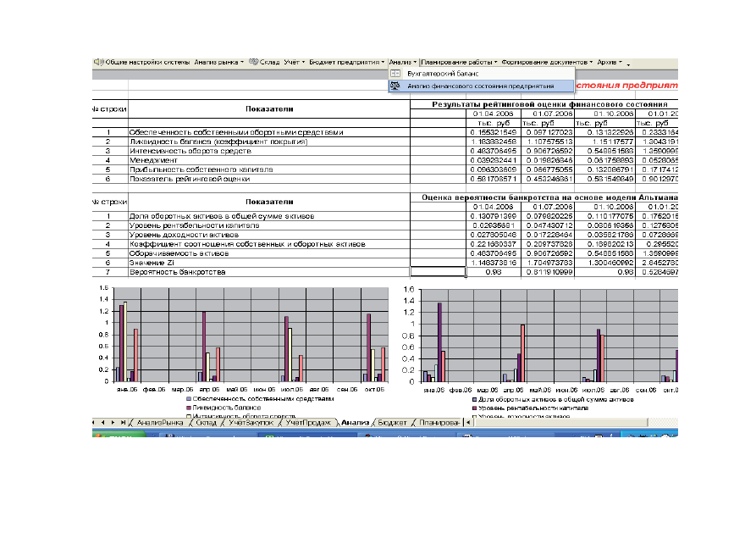Click header 'Оценка вероятности банкротства на основе модели Альтмана'
This screenshot has height=533, width=756.
point(549,197)
